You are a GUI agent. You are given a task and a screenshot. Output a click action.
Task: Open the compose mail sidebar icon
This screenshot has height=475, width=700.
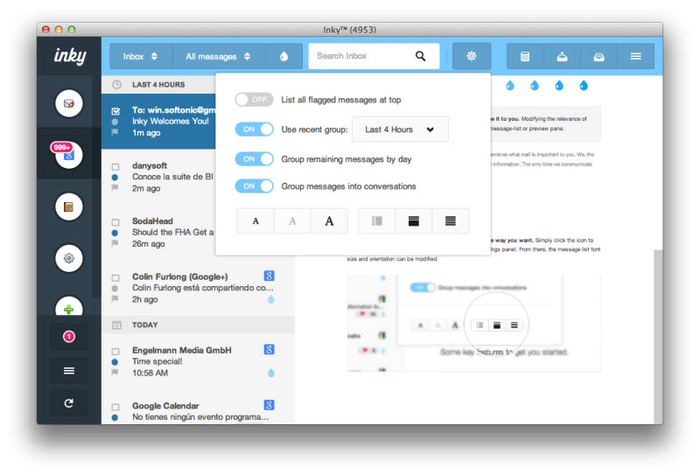[x=69, y=104]
